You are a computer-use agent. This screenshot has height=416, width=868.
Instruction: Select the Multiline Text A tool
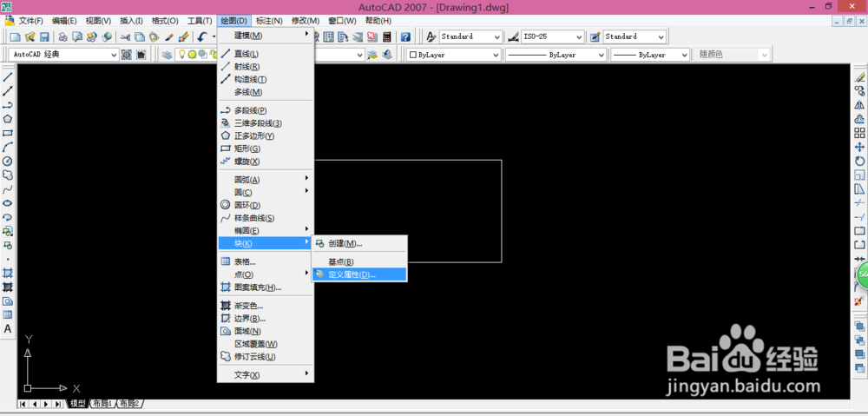8,329
